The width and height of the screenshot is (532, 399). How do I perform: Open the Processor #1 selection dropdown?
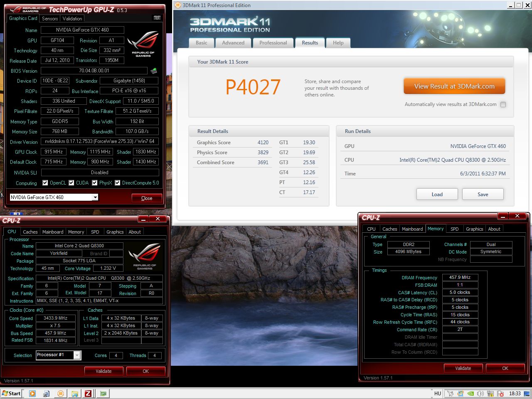(77, 355)
